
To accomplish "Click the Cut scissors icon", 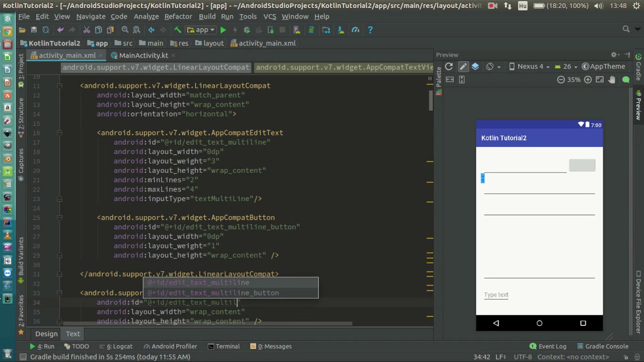I will click(x=87, y=30).
